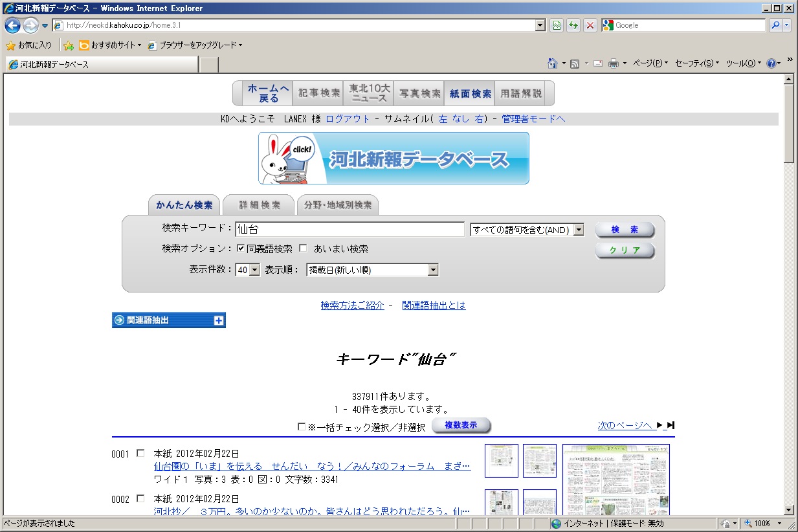This screenshot has height=532, width=798.
Task: Click the vertical scrollbar down arrow
Action: click(788, 510)
